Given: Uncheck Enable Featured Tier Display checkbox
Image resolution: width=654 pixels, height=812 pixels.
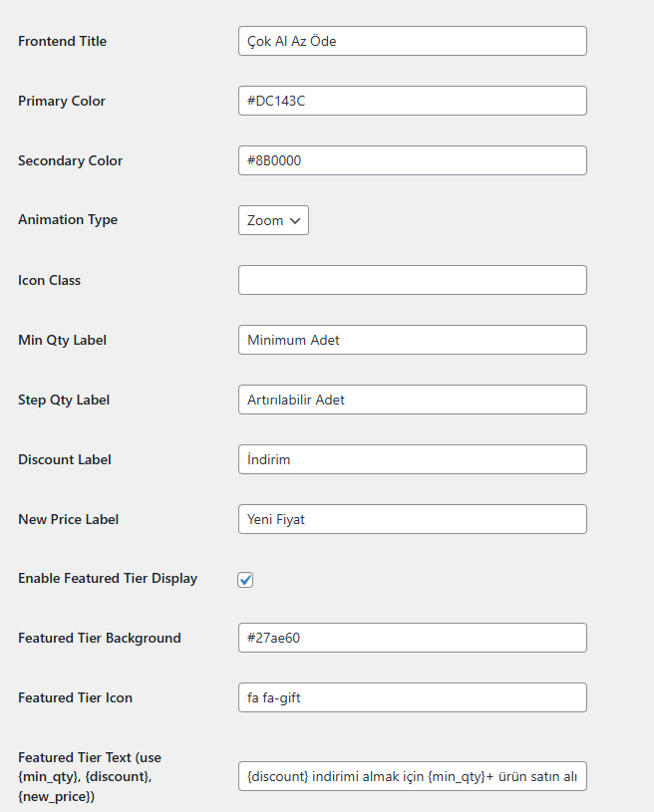Looking at the screenshot, I should tap(245, 580).
